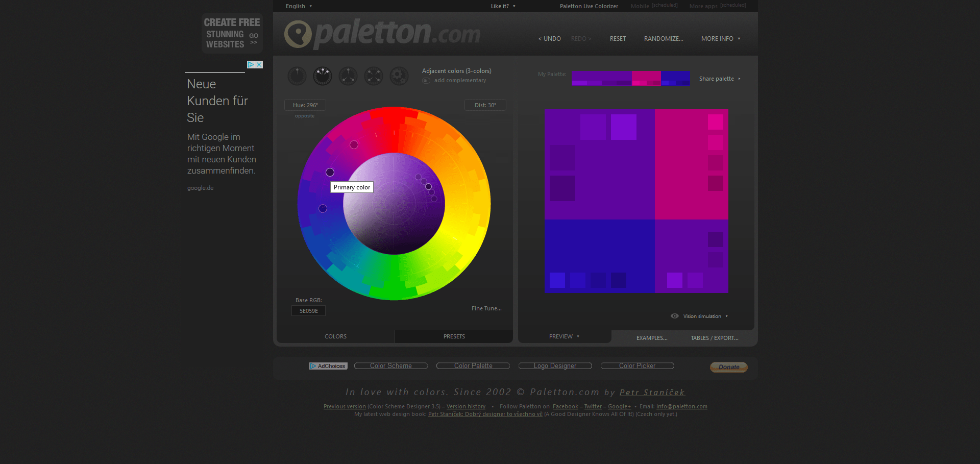This screenshot has height=464, width=980.
Task: Click the Create Free Stunning Websites ad
Action: tap(232, 33)
